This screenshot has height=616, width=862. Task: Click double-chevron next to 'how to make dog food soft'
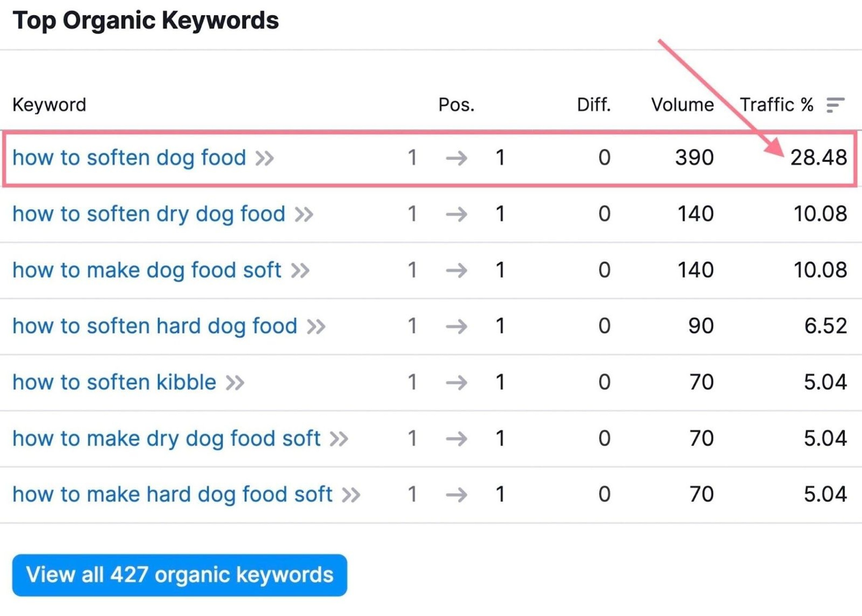[300, 270]
